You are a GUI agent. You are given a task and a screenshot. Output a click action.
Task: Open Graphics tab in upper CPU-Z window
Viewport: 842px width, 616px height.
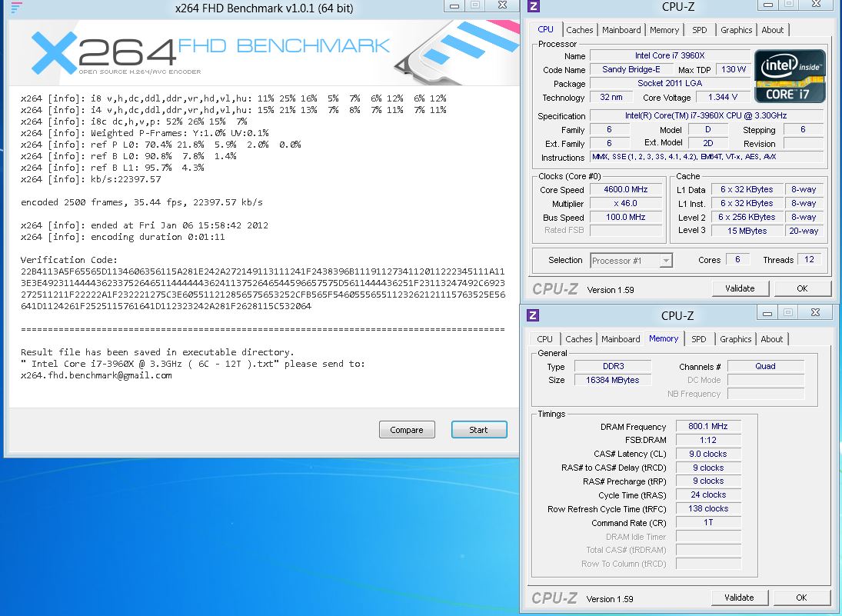coord(736,30)
